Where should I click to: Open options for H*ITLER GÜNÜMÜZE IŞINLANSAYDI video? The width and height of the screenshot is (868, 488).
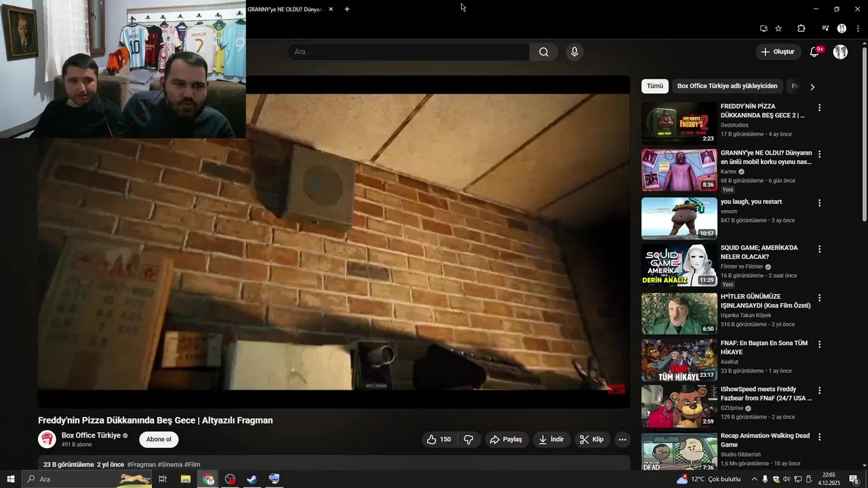819,298
